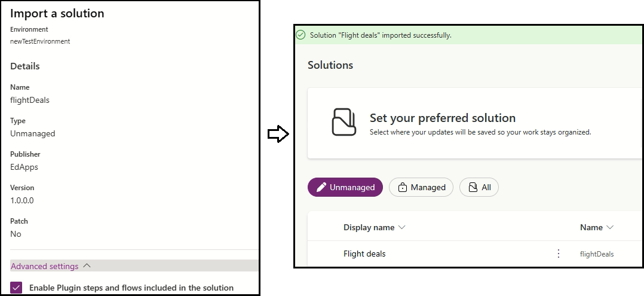Click the flightDeals name cell
Screen dimensions: 644x296
[x=596, y=254]
